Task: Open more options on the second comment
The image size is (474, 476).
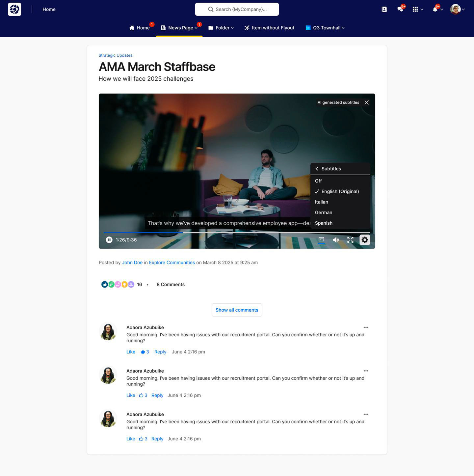Action: point(366,371)
